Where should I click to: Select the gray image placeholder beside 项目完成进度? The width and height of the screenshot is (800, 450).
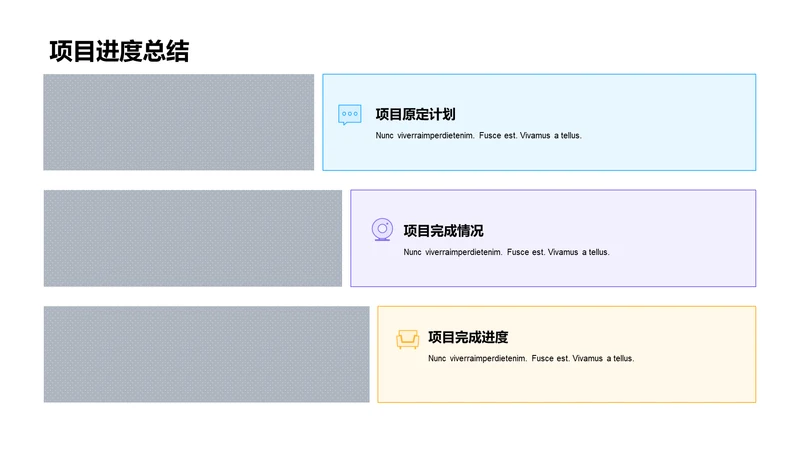tap(207, 355)
